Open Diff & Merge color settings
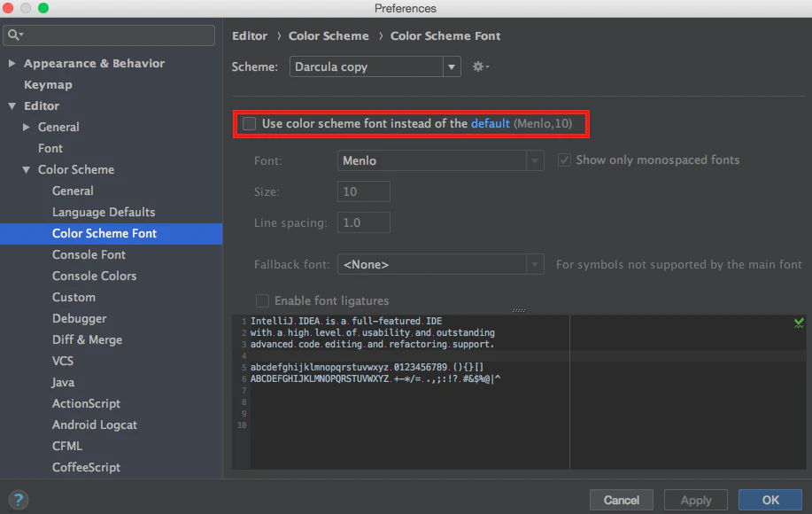The width and height of the screenshot is (812, 514). coord(87,339)
